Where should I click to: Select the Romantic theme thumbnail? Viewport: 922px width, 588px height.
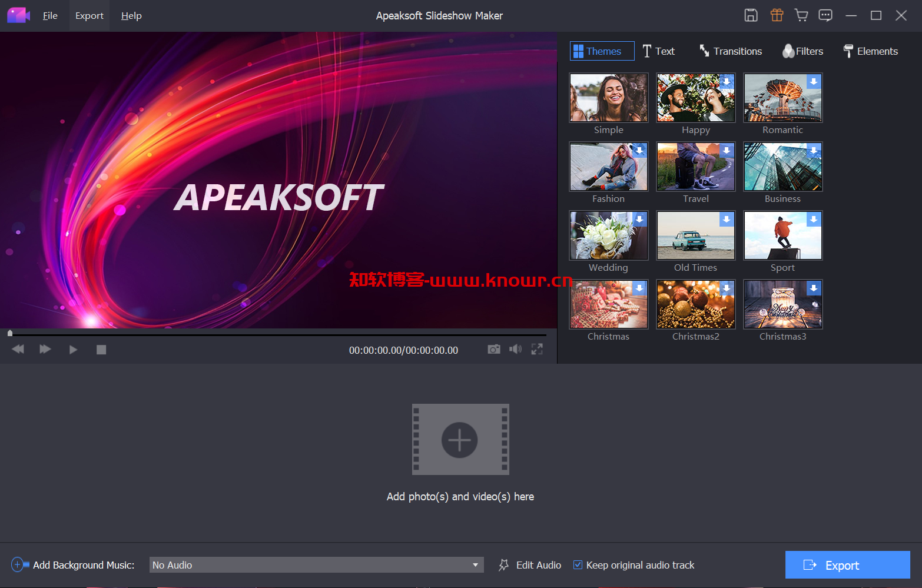point(783,98)
